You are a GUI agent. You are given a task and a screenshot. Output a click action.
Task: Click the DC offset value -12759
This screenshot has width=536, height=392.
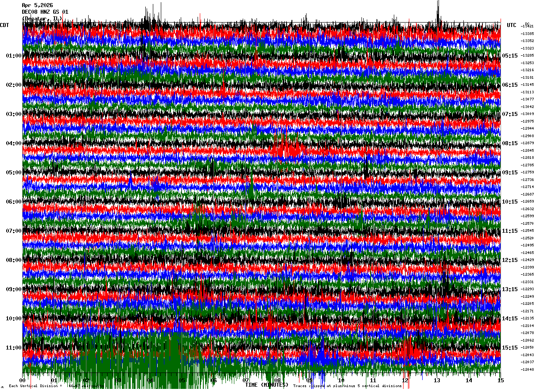(x=528, y=172)
